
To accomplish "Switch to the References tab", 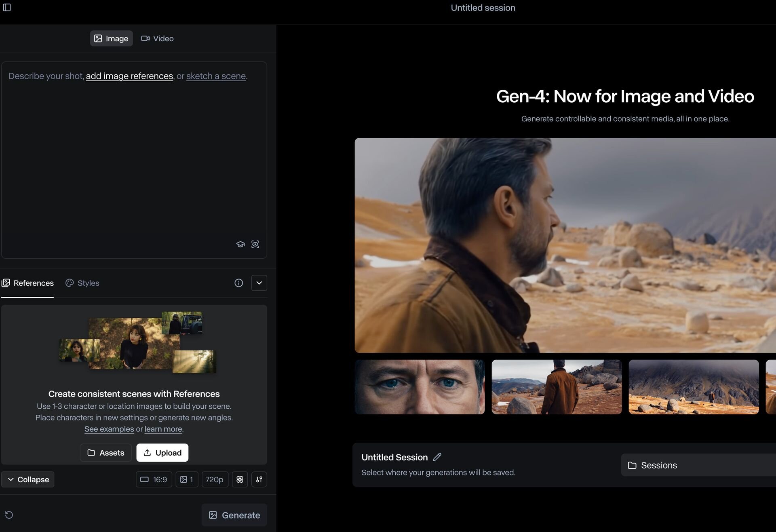I will tap(27, 283).
